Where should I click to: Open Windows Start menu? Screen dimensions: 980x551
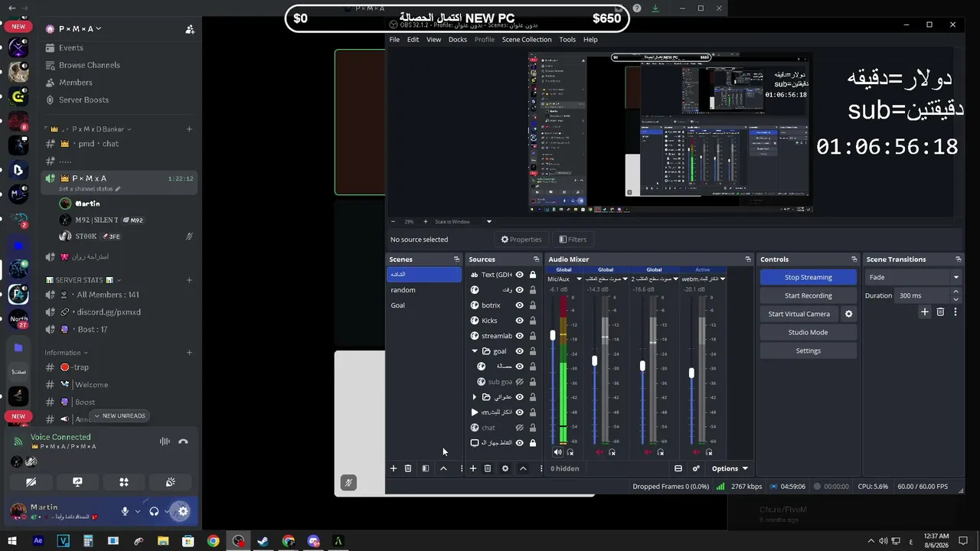tap(13, 541)
